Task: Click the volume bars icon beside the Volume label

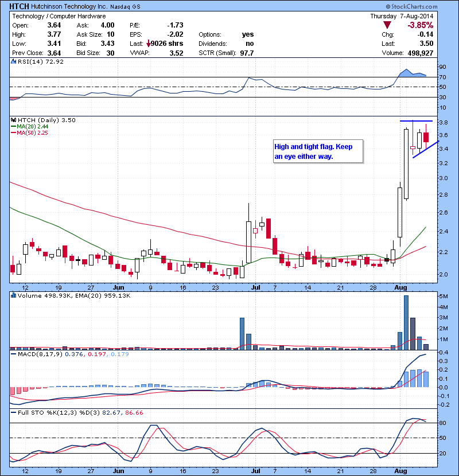Action: (x=13, y=295)
